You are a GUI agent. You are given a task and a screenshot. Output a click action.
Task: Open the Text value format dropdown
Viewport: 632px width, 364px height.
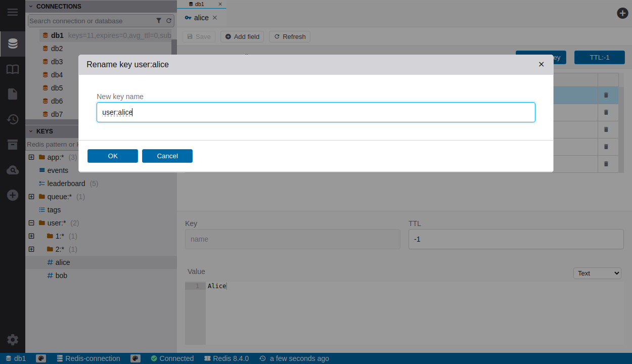[x=597, y=273]
